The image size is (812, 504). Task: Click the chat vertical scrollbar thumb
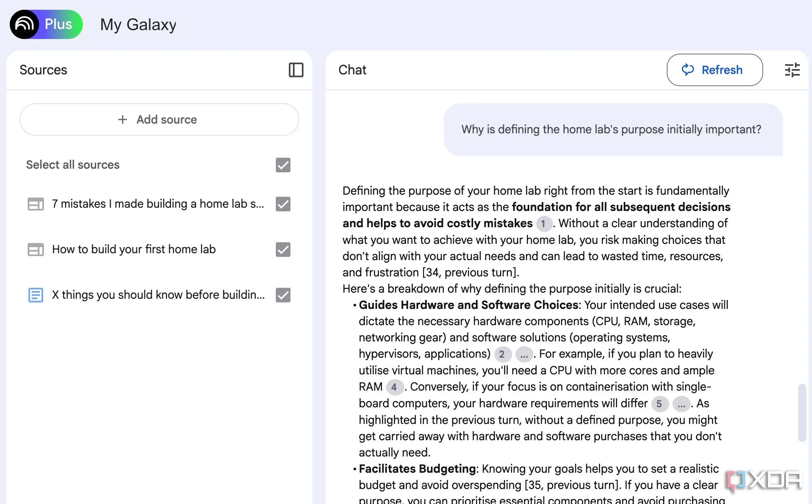pos(802,412)
